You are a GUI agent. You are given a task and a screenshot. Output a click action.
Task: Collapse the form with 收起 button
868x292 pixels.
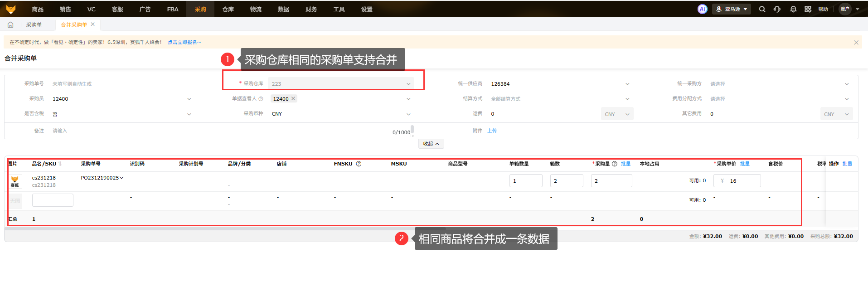pos(431,144)
